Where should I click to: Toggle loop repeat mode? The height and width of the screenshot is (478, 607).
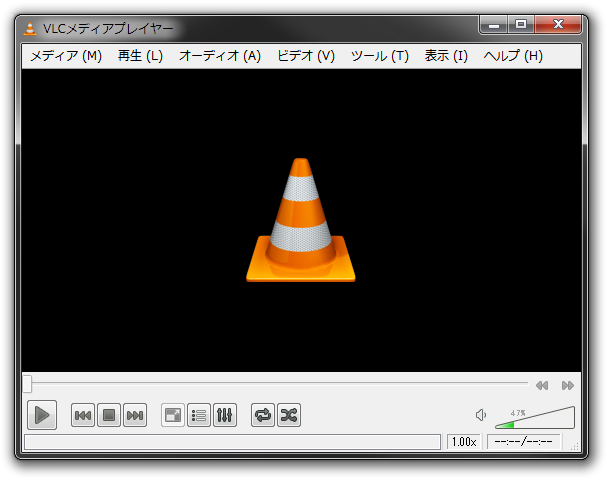263,415
